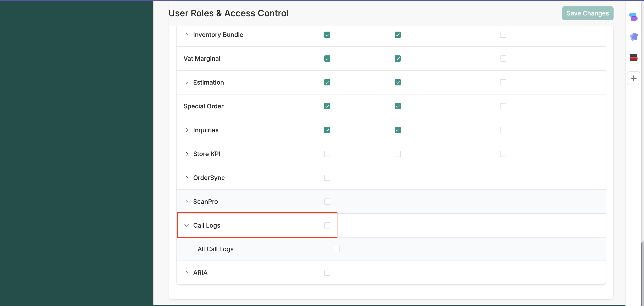Open the purple cards sidebar icon
644x306 pixels.
coord(633,37)
